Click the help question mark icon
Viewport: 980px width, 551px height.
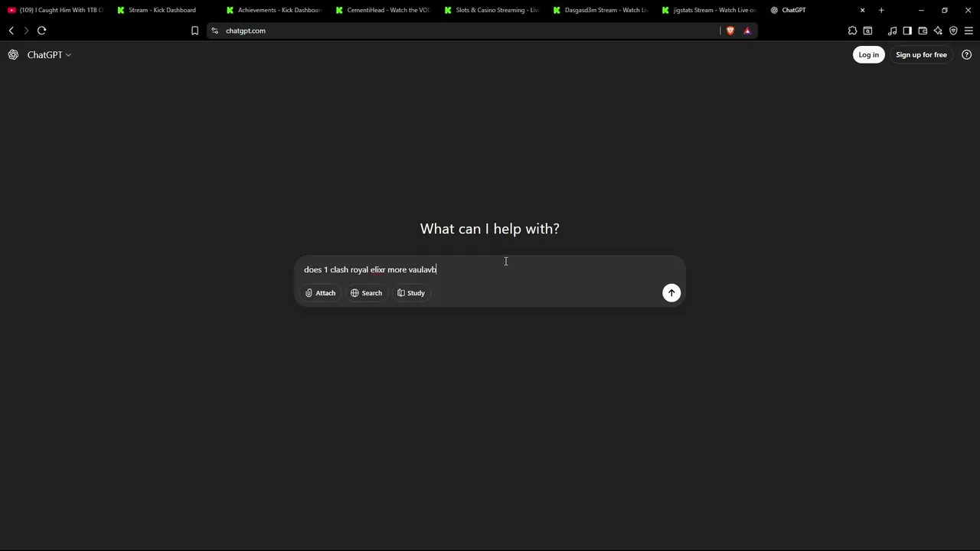[966, 54]
